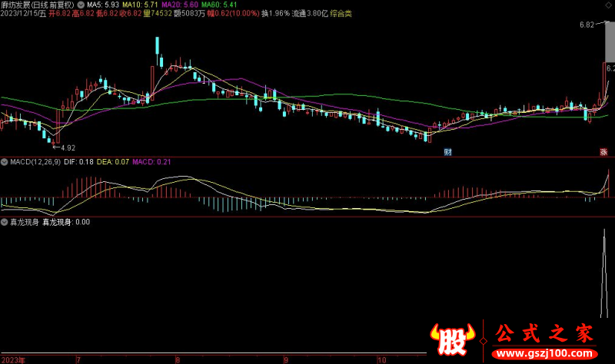The height and width of the screenshot is (364, 615).
Task: Click the blue 财 financial marker icon
Action: 447,152
